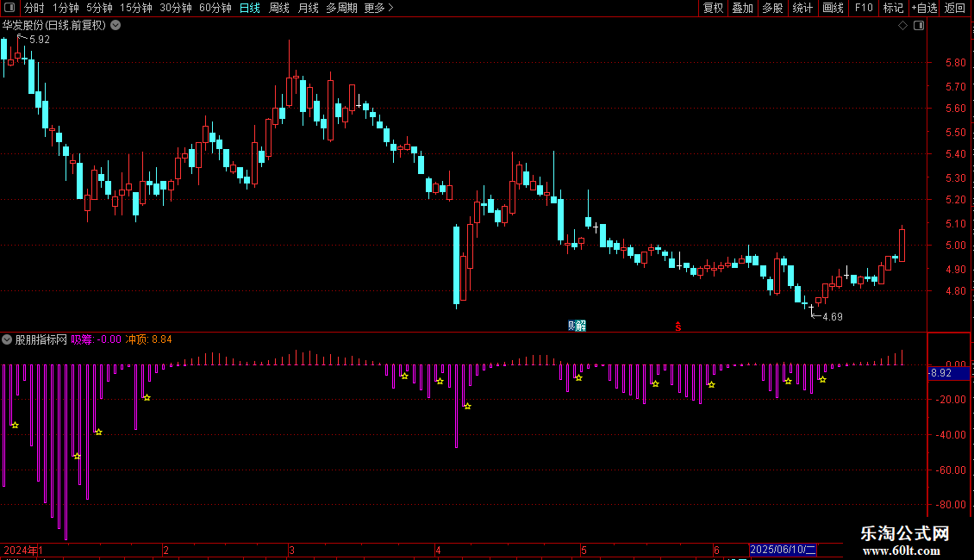Click the 吸筹 indicator value label
The width and height of the screenshot is (974, 560).
coord(96,339)
